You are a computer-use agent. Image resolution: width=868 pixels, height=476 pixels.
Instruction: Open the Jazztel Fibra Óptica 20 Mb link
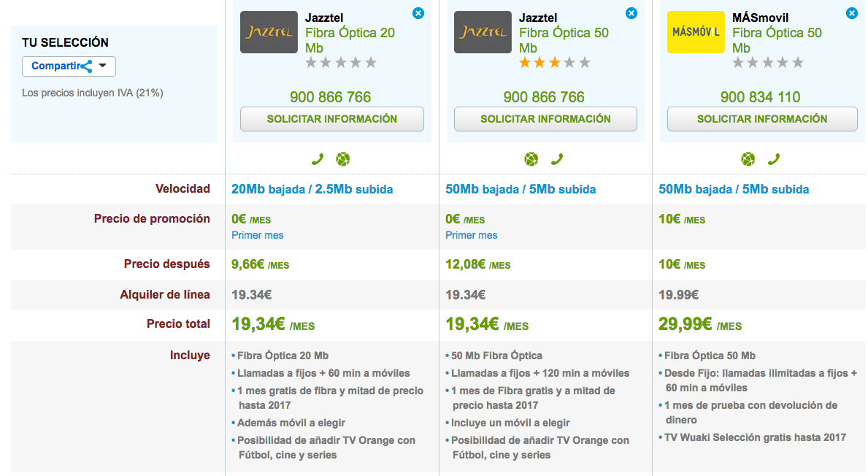click(x=350, y=40)
